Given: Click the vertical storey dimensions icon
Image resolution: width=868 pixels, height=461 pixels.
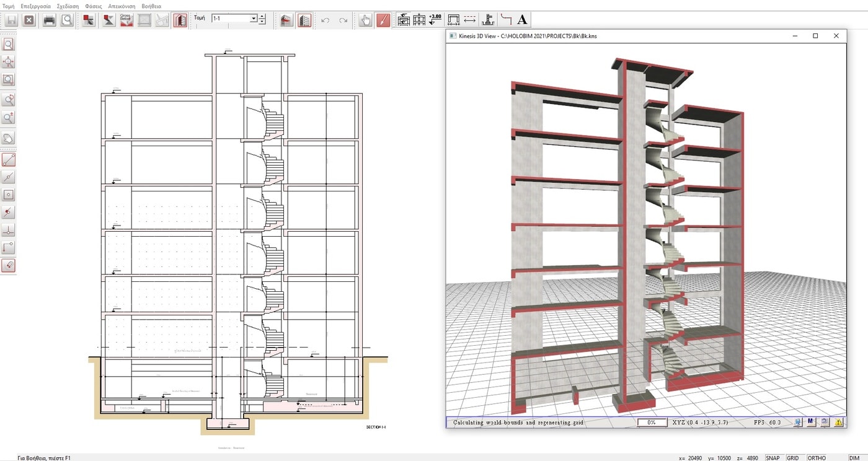Looking at the screenshot, I should (419, 20).
